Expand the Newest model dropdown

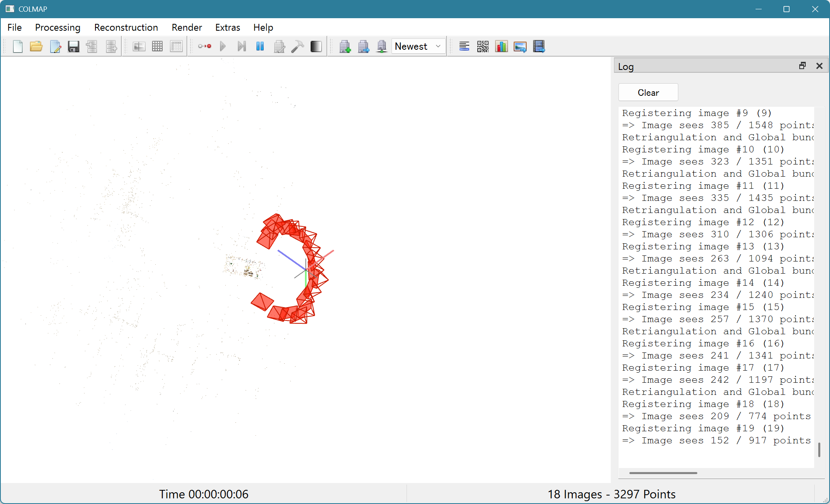coord(418,46)
